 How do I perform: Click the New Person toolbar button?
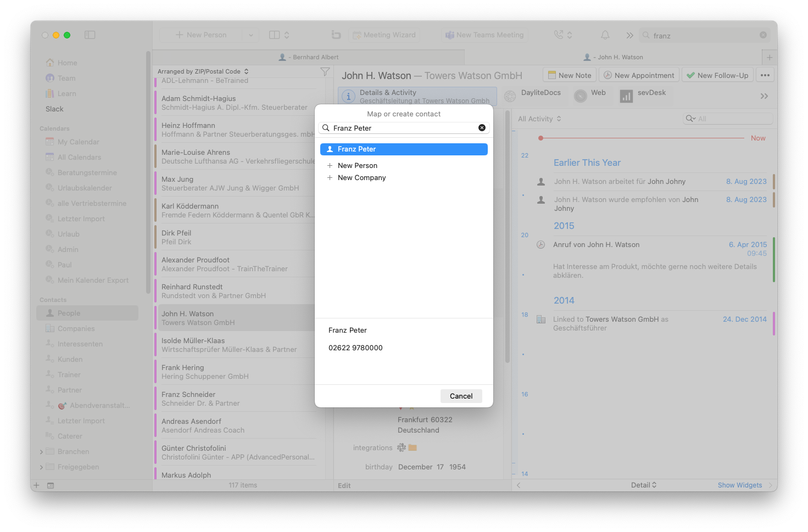point(201,35)
